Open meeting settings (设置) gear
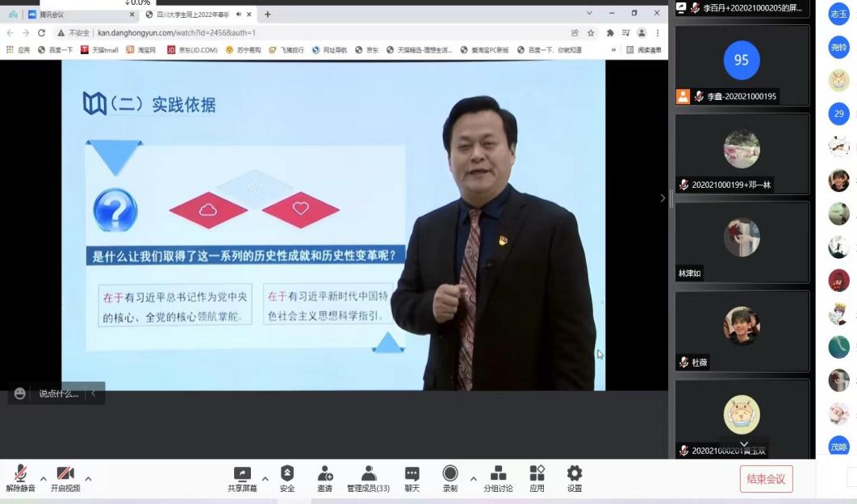Screen dimensions: 857x504 tap(574, 476)
